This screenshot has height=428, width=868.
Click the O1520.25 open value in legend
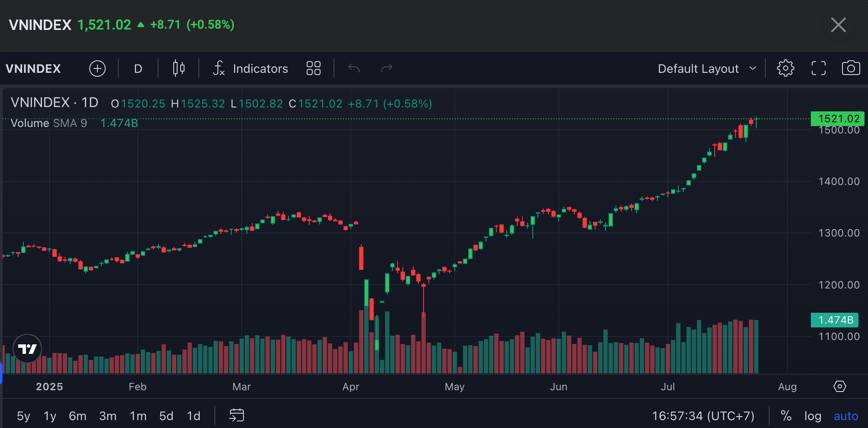click(x=138, y=104)
